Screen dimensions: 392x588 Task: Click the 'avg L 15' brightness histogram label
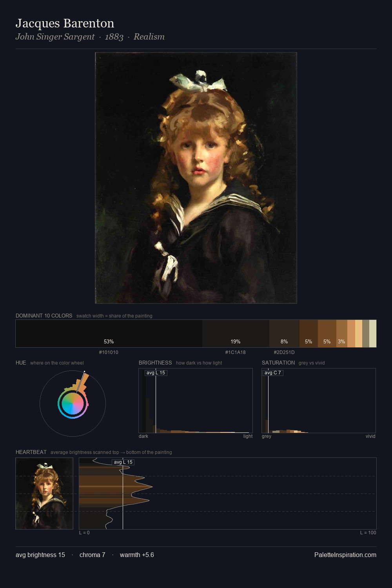pyautogui.click(x=156, y=373)
